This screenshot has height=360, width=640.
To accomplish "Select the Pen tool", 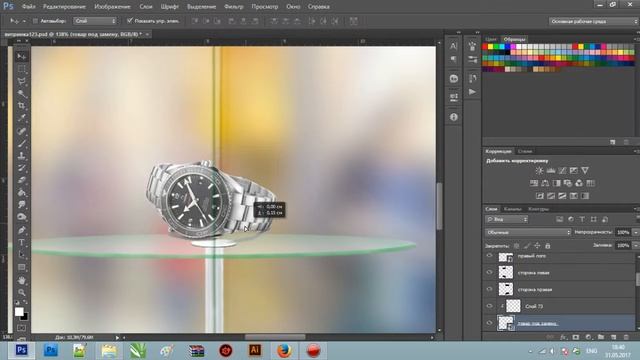I will (x=22, y=230).
